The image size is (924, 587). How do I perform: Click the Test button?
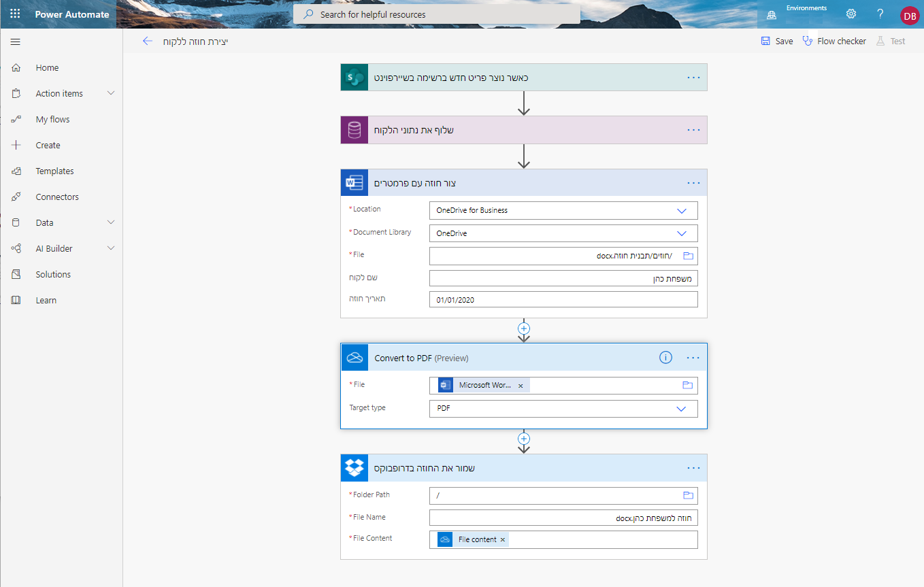click(891, 41)
